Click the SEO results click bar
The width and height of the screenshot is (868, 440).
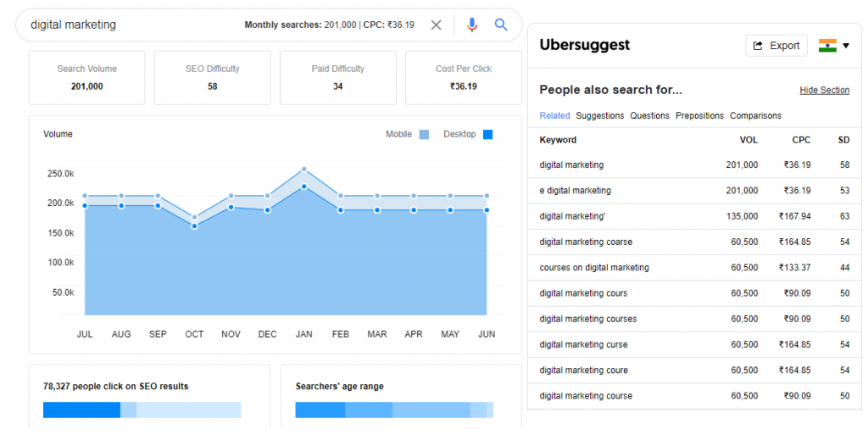pyautogui.click(x=142, y=410)
